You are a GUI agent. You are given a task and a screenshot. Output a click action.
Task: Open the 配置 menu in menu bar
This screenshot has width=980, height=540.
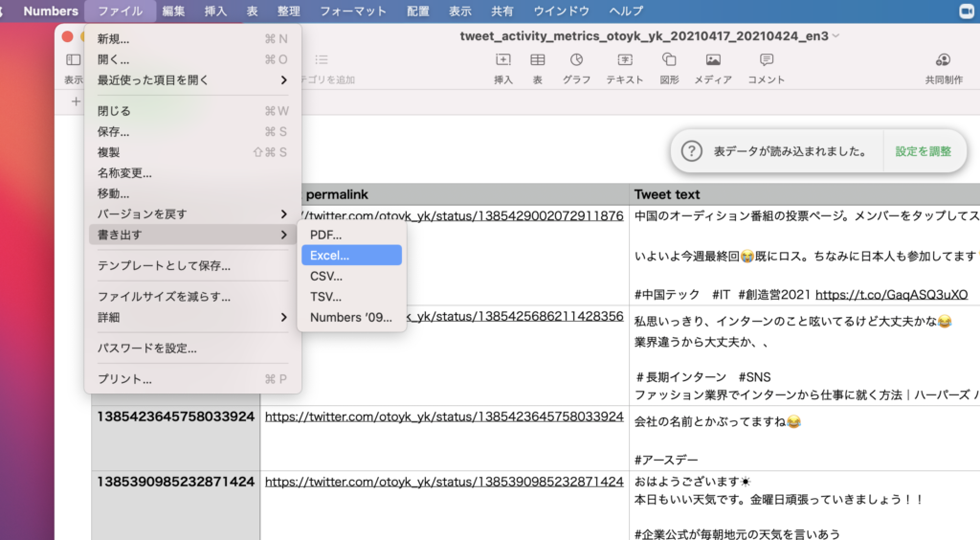pyautogui.click(x=418, y=11)
